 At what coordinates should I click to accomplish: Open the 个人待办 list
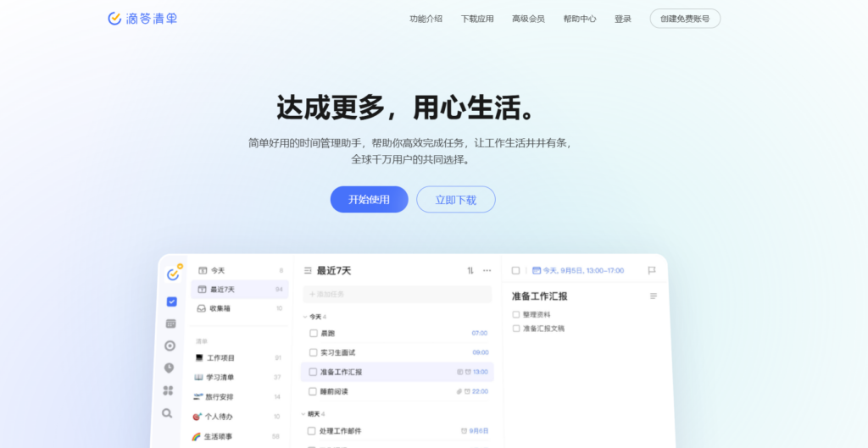(236, 417)
